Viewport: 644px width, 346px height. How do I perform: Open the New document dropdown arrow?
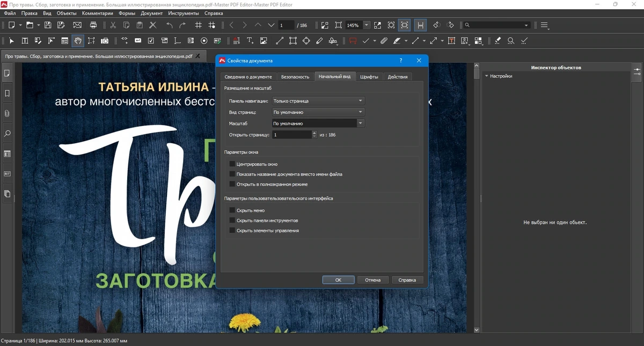(x=20, y=25)
